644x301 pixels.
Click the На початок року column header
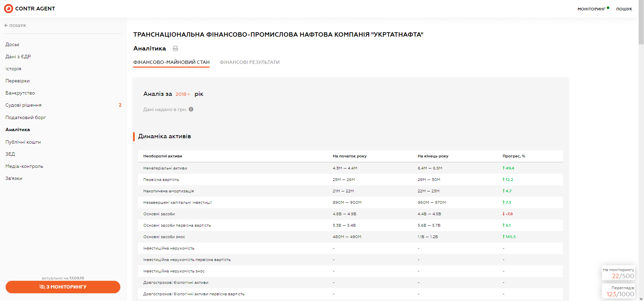pyautogui.click(x=350, y=156)
